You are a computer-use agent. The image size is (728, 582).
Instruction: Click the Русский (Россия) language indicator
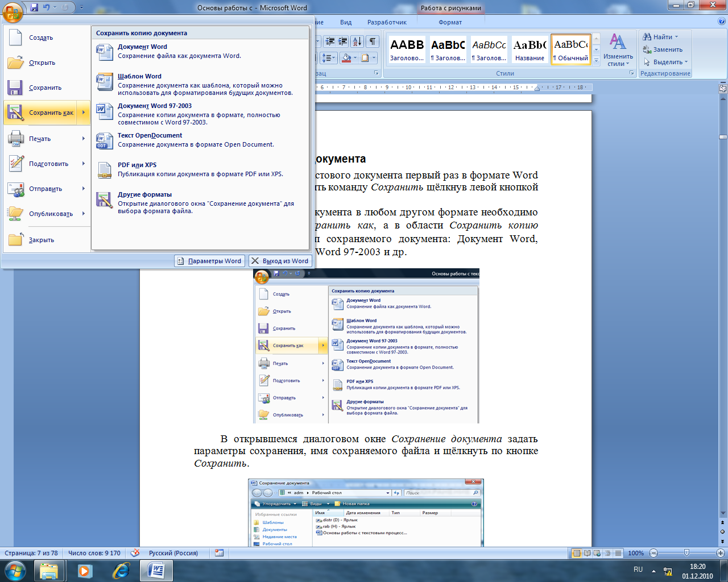coord(173,553)
